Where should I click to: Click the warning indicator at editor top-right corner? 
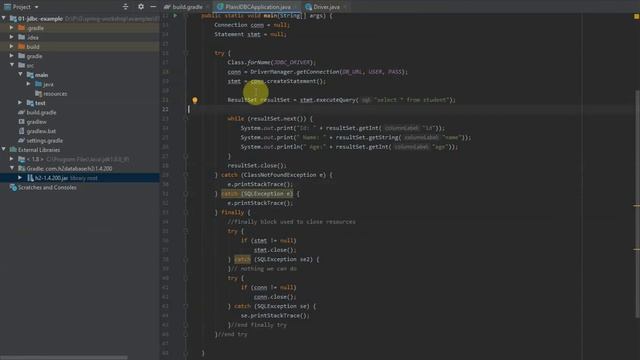[x=636, y=16]
